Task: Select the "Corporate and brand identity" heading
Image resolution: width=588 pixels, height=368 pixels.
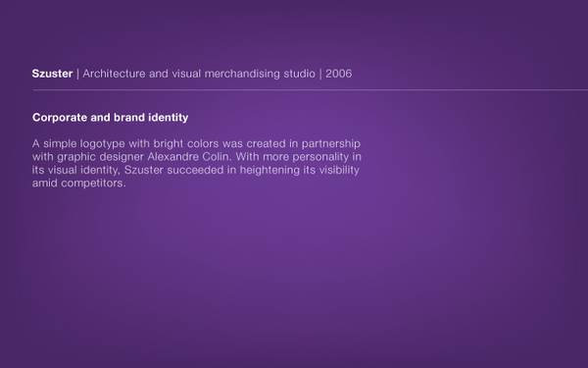Action: pyautogui.click(x=110, y=118)
